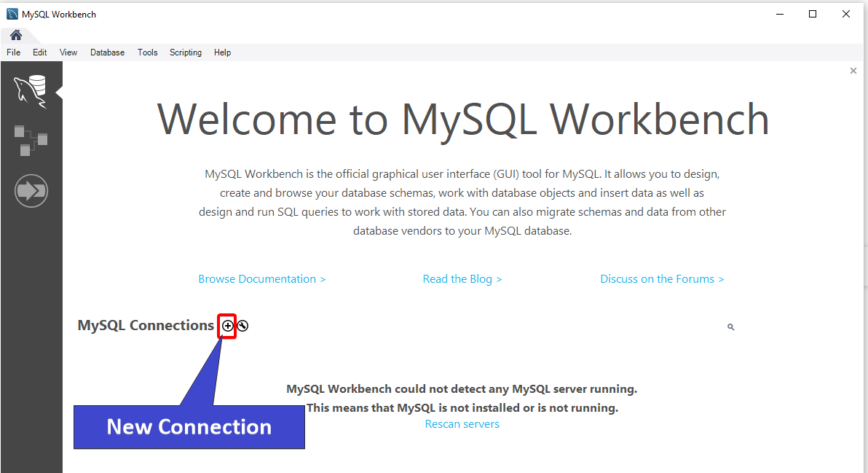
Task: Open the View menu
Action: (68, 52)
